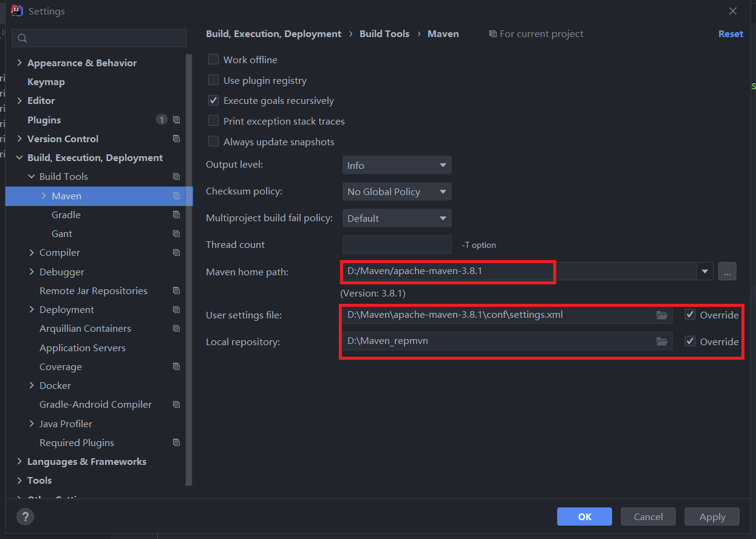Select Keymap in settings tree
Image resolution: width=756 pixels, height=539 pixels.
pos(46,81)
